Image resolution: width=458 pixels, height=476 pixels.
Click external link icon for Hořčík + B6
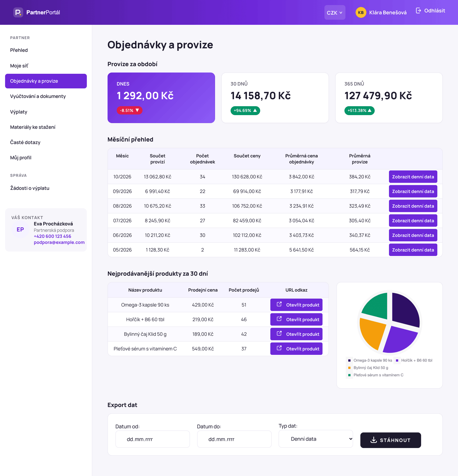point(279,319)
